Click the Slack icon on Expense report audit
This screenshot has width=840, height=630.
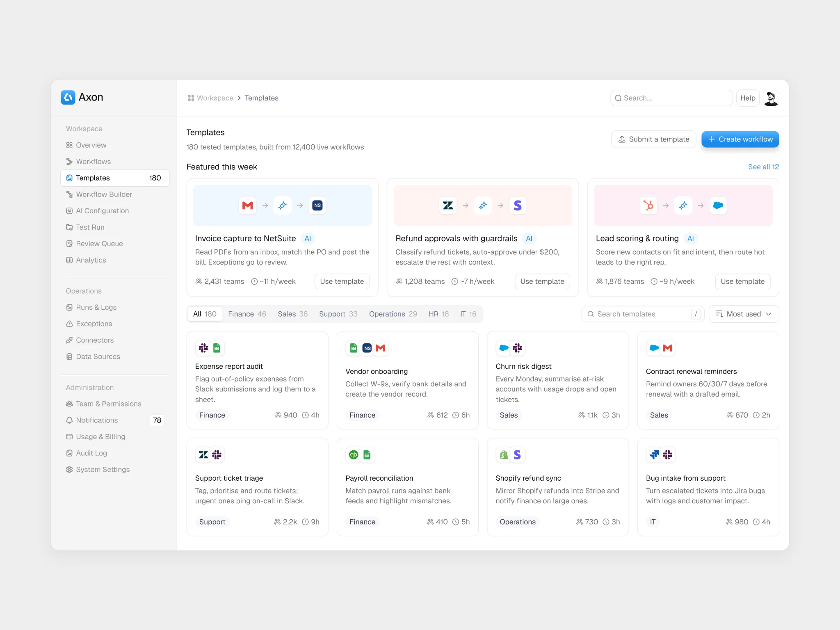203,348
